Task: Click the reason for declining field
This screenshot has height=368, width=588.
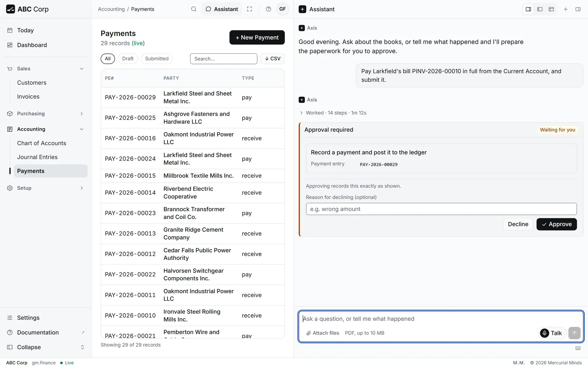Action: pos(441,209)
